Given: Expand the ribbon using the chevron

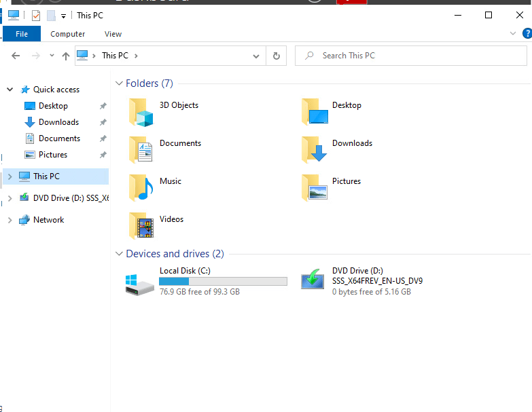Looking at the screenshot, I should [x=513, y=33].
